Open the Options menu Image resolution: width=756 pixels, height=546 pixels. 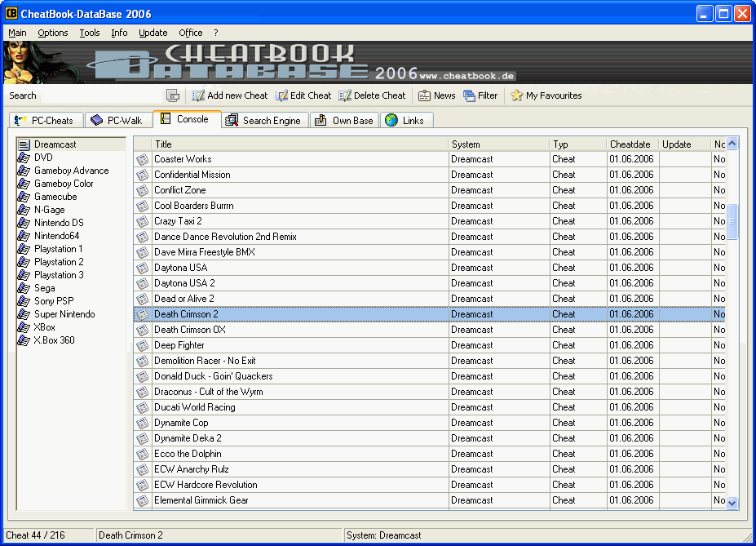click(x=53, y=33)
